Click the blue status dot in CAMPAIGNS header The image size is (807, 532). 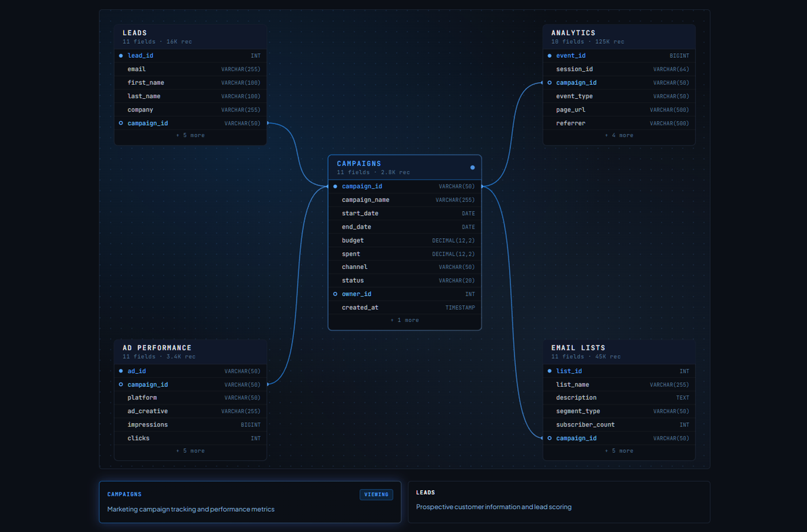click(472, 167)
